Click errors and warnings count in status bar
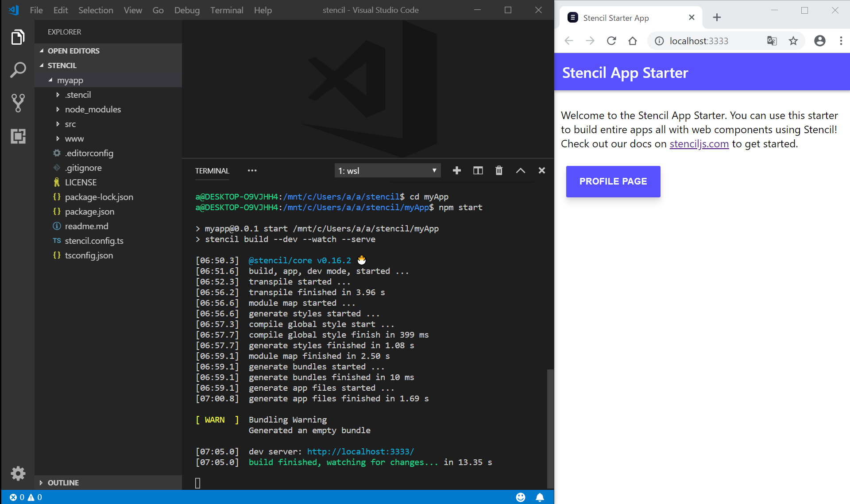Screen dimensions: 850x504 click(x=26, y=497)
